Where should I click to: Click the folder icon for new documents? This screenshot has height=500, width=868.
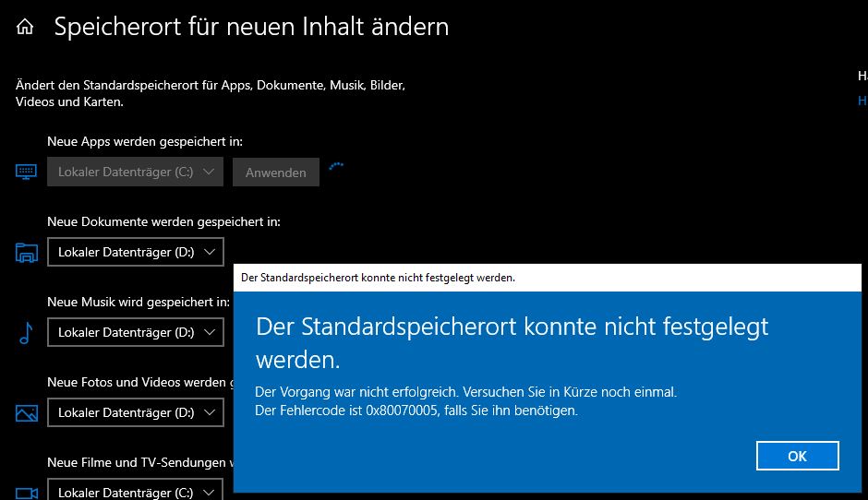(26, 253)
